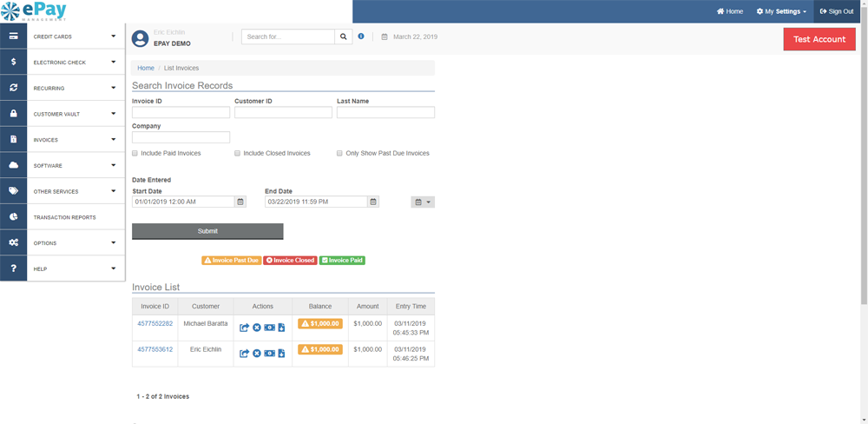Download Eric Eichlin's invoice file
This screenshot has height=424, width=868.
coord(281,354)
